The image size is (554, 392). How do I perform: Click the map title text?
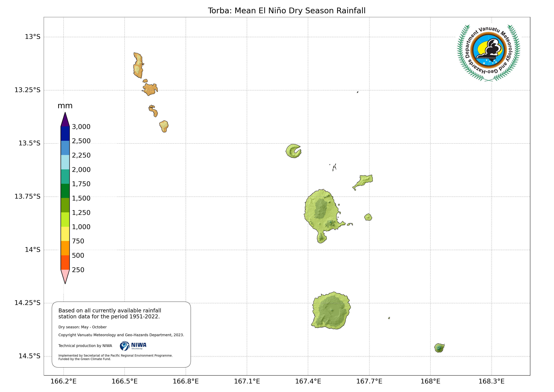(x=287, y=11)
